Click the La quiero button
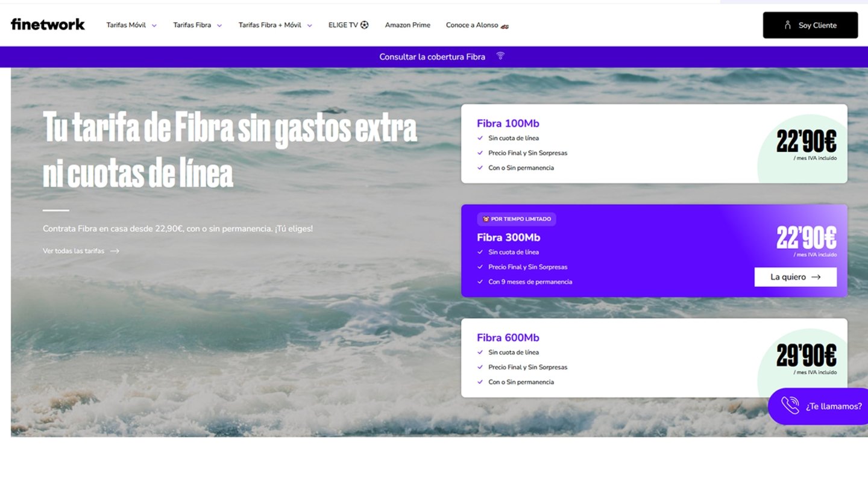The image size is (868, 488). pos(796,277)
